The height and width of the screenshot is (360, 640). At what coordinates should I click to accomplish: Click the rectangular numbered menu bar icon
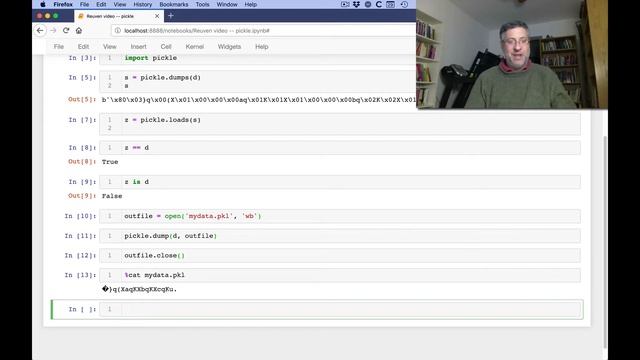390,4
